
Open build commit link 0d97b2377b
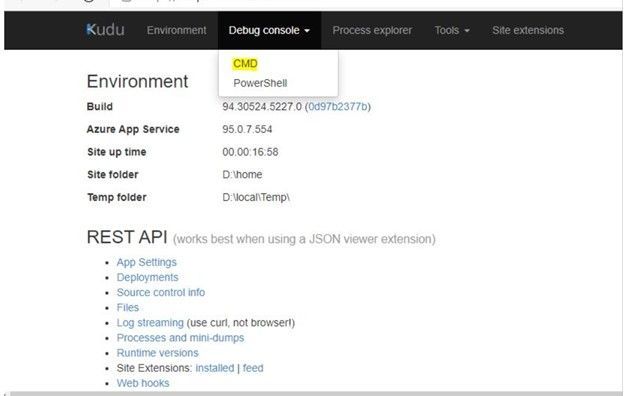pyautogui.click(x=338, y=107)
